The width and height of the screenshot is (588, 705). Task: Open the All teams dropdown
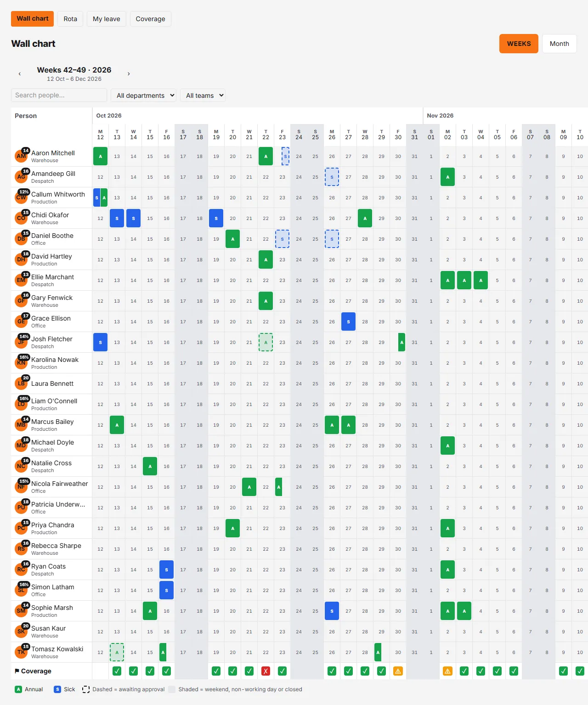pos(203,96)
